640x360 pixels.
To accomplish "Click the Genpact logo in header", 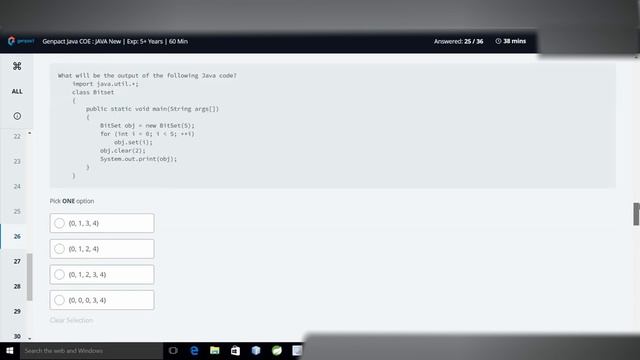I will [21, 41].
